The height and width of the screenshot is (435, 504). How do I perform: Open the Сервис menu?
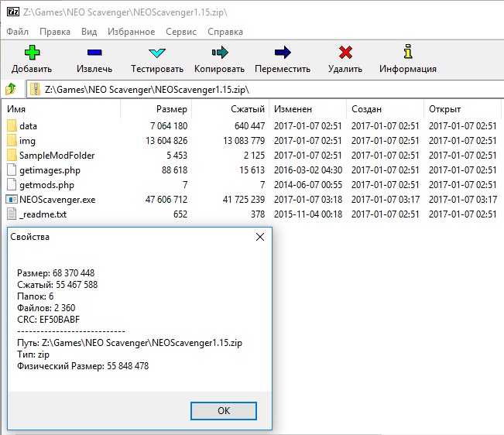181,32
